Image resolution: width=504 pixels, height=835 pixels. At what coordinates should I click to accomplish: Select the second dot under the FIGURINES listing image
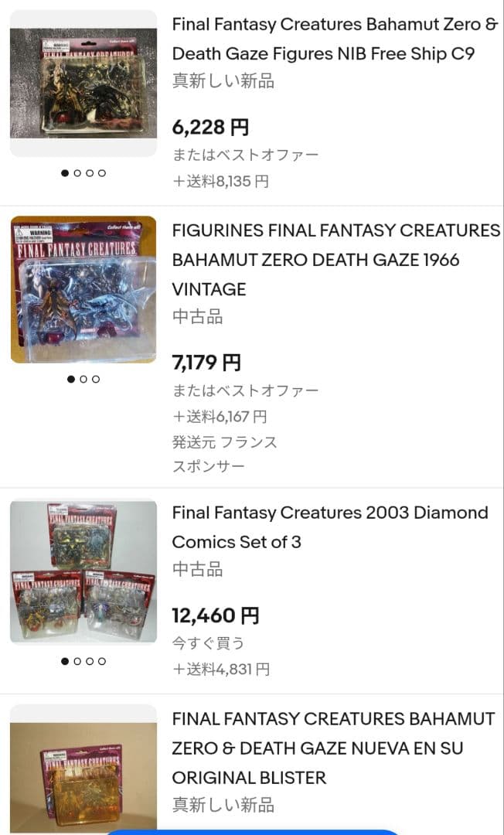[x=83, y=379]
